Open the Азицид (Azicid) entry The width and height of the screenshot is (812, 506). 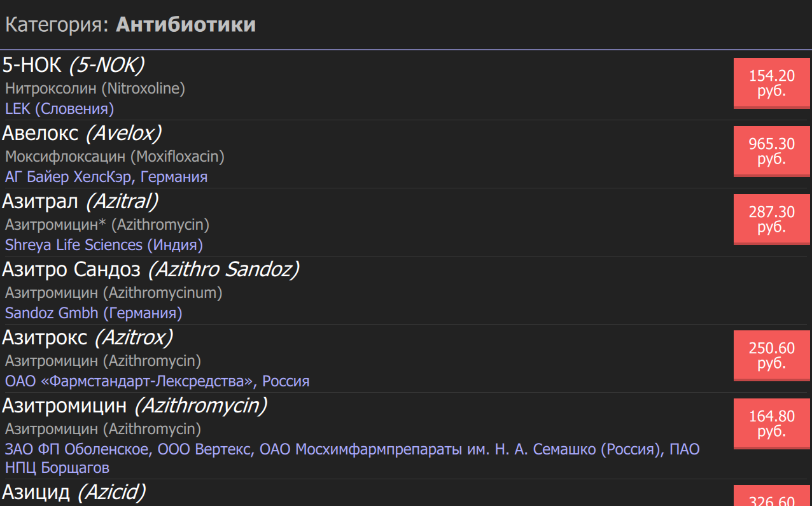point(74,492)
